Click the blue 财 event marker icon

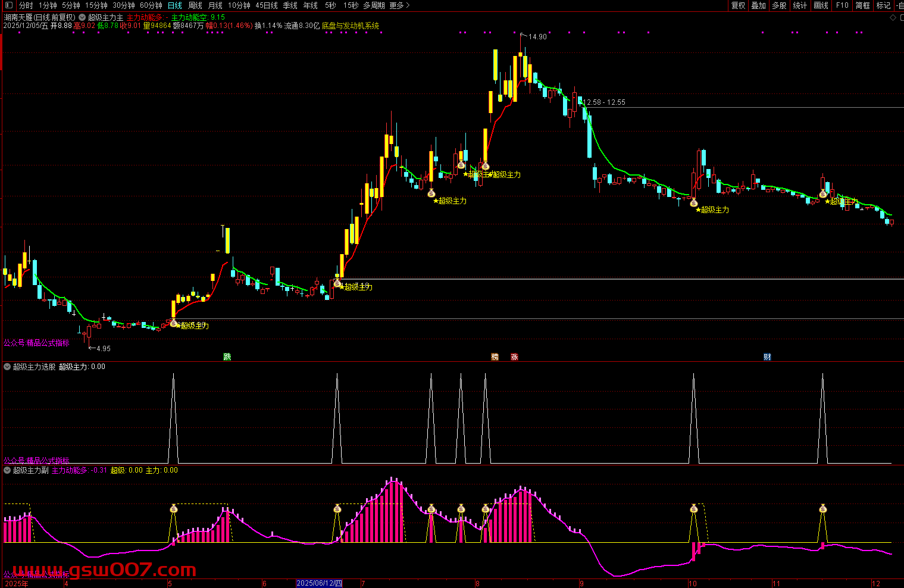(767, 357)
